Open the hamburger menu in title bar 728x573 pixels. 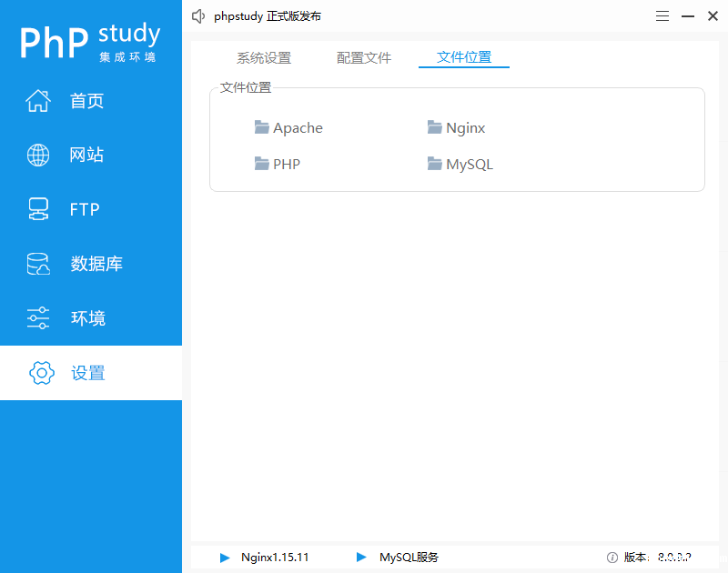click(x=662, y=16)
